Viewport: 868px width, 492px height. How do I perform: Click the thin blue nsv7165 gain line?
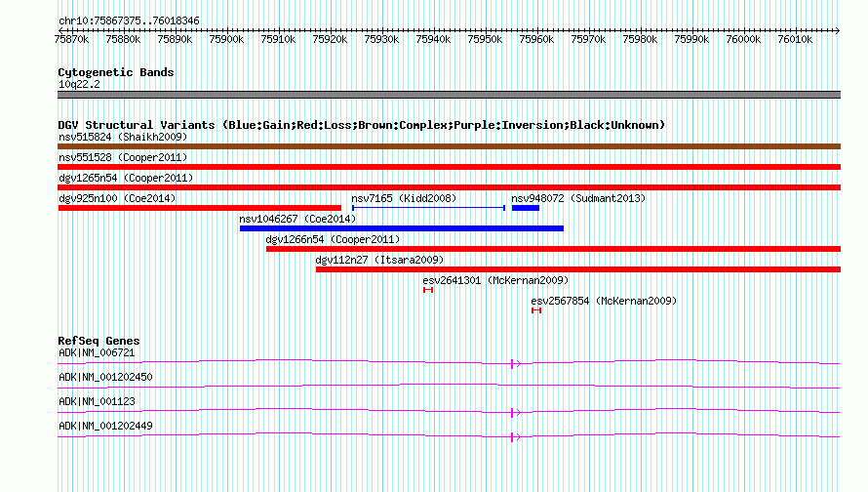pyautogui.click(x=428, y=208)
